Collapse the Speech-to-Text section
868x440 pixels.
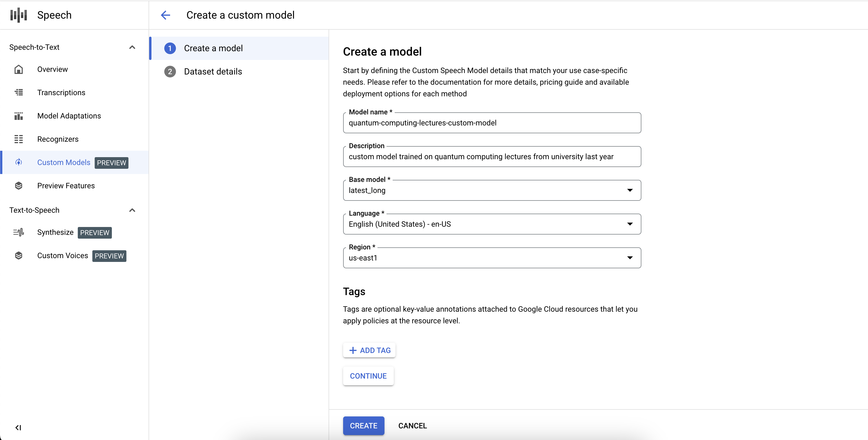[132, 47]
